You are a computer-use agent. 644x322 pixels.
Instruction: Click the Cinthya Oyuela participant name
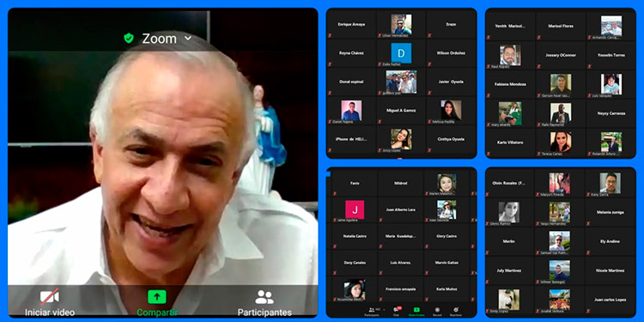tap(451, 139)
